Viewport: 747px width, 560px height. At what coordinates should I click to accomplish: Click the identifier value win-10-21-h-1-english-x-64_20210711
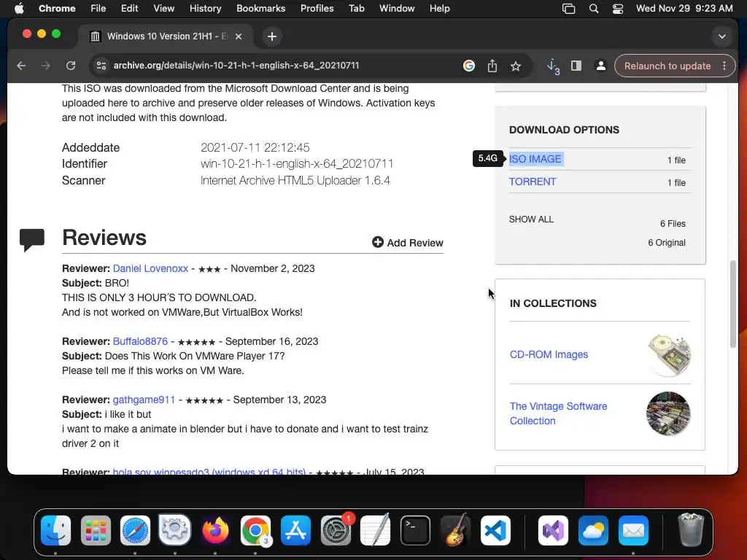[297, 164]
